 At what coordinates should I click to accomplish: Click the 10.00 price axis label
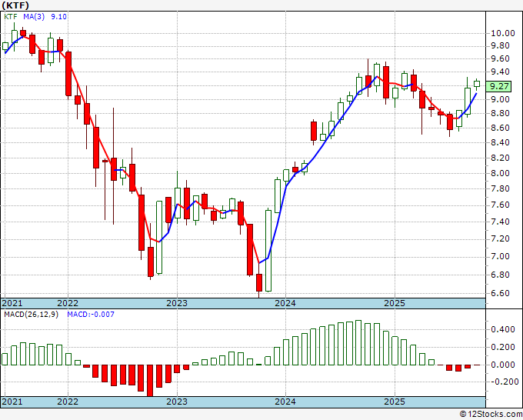coord(503,33)
